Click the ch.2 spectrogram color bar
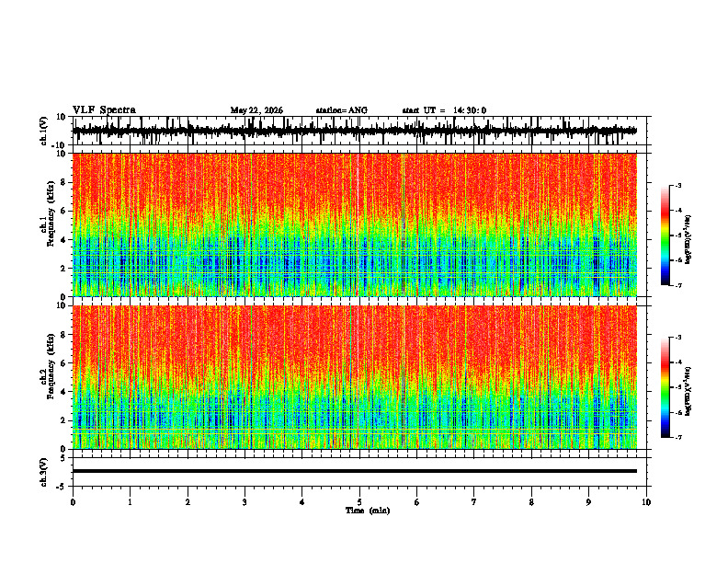 coord(665,387)
